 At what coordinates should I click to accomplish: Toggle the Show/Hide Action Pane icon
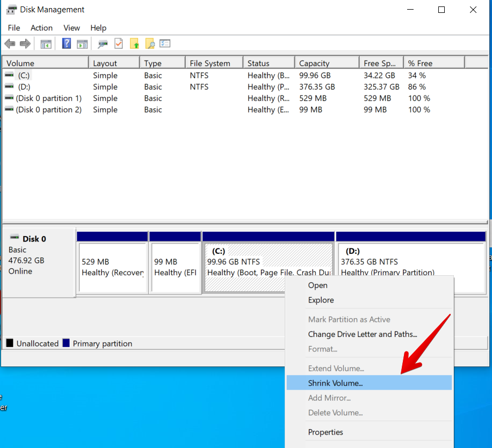click(x=82, y=44)
